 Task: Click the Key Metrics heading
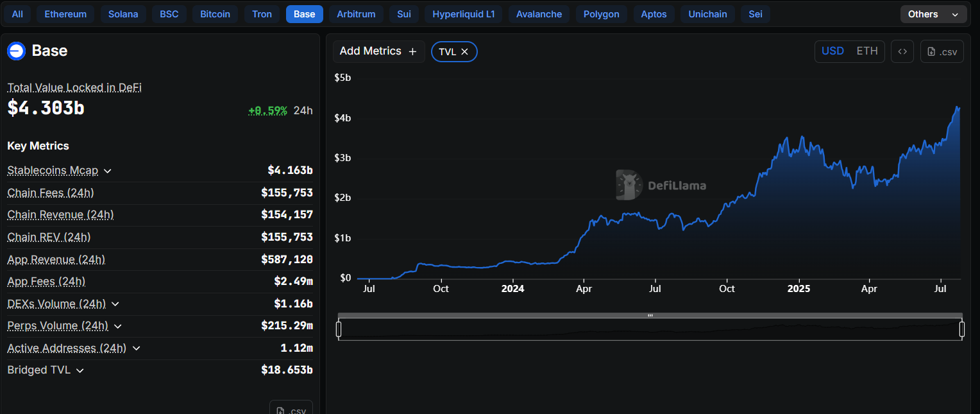tap(38, 146)
